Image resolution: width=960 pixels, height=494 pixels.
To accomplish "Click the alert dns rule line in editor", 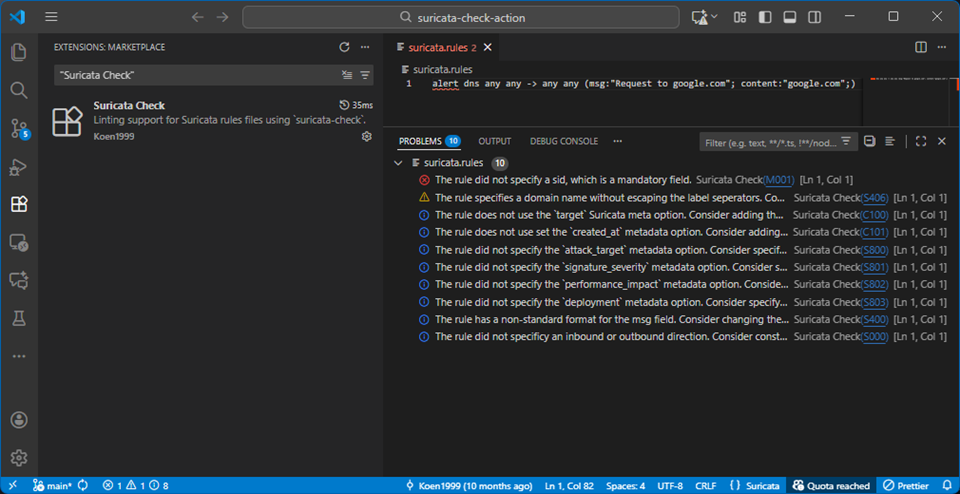I will click(x=643, y=84).
